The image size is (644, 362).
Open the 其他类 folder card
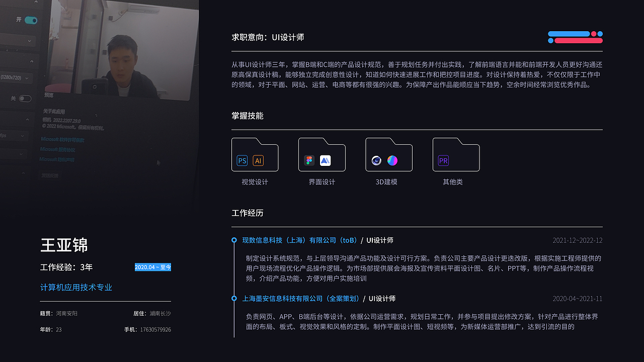pos(456,154)
